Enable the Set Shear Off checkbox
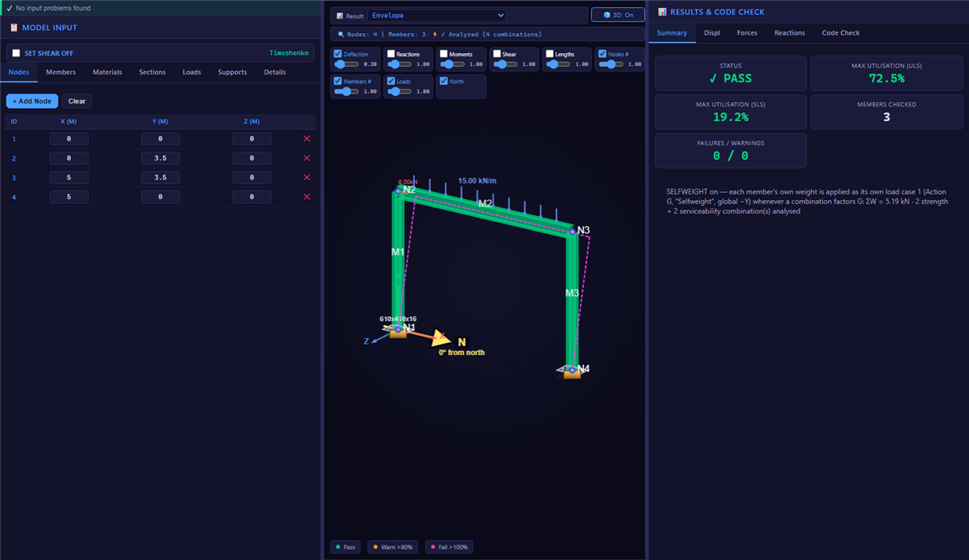The height and width of the screenshot is (560, 969). tap(16, 53)
